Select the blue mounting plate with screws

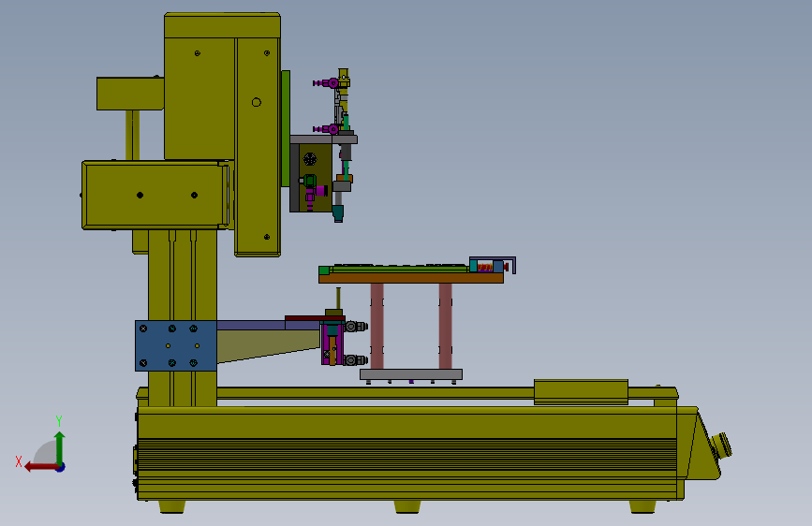(x=175, y=345)
